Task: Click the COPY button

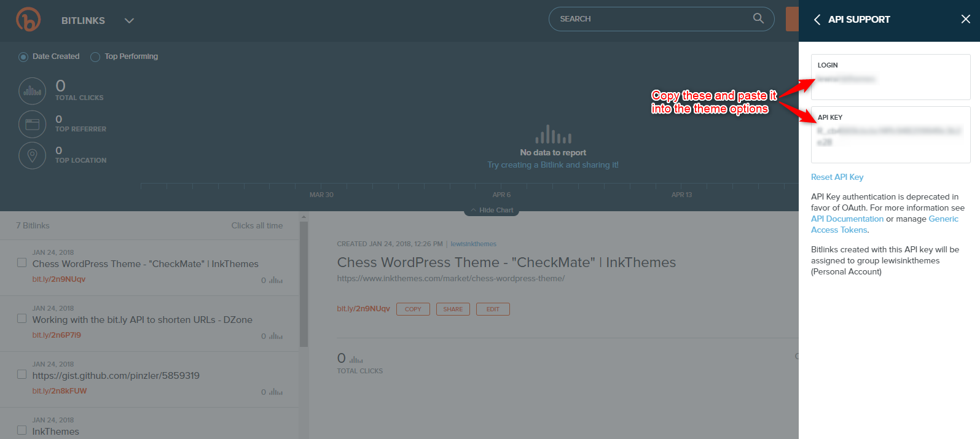Action: tap(413, 309)
